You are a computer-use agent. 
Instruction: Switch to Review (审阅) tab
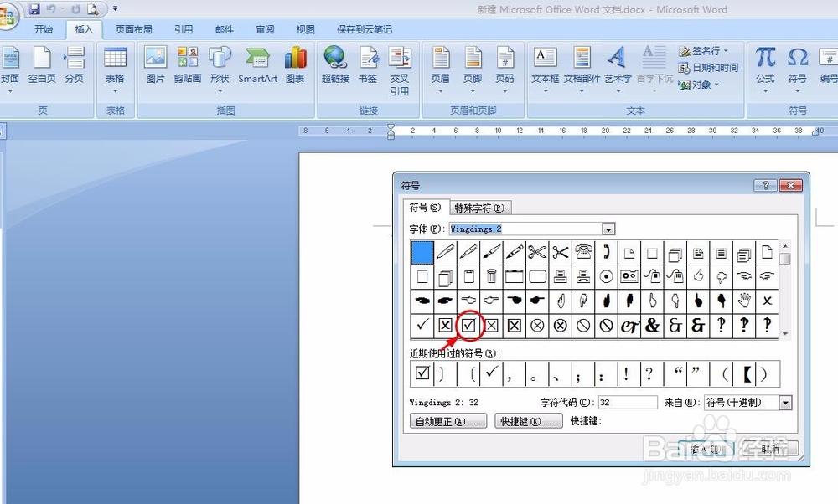(x=265, y=29)
